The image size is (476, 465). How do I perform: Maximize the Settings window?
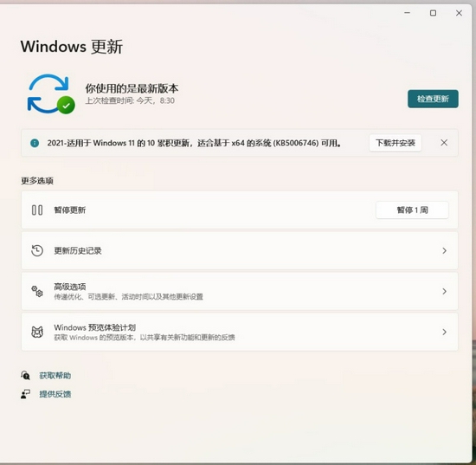(433, 13)
